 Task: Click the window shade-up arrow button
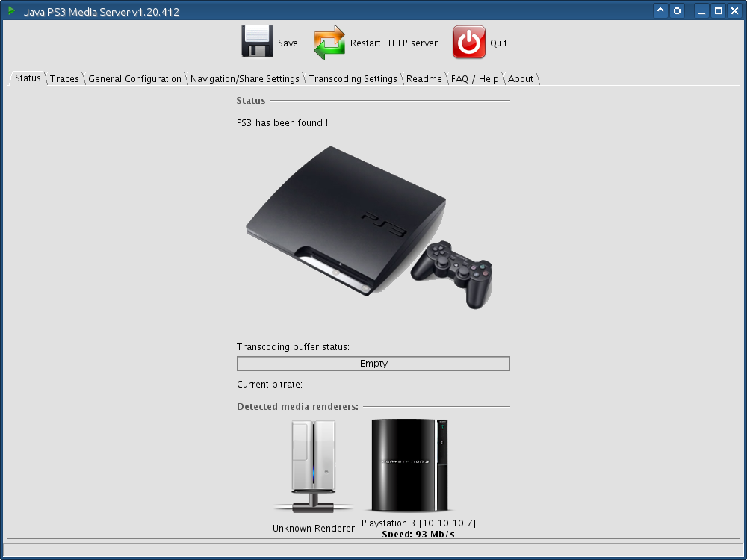pos(660,10)
